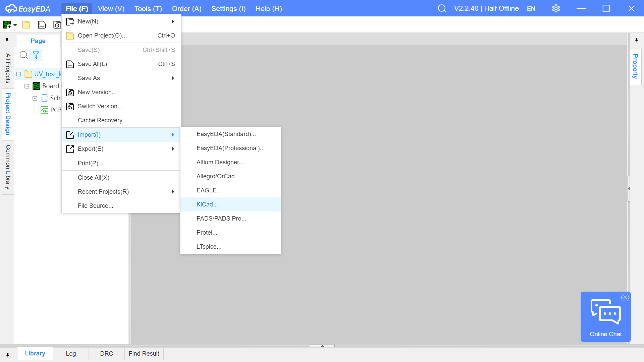This screenshot has width=644, height=362.
Task: Choose Altium Designer... import option
Action: (x=220, y=162)
